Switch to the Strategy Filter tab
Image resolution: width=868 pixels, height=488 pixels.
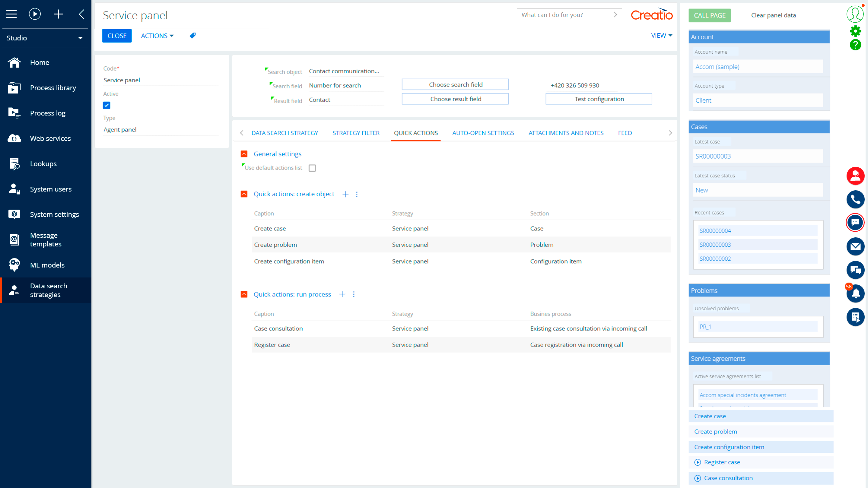tap(356, 133)
